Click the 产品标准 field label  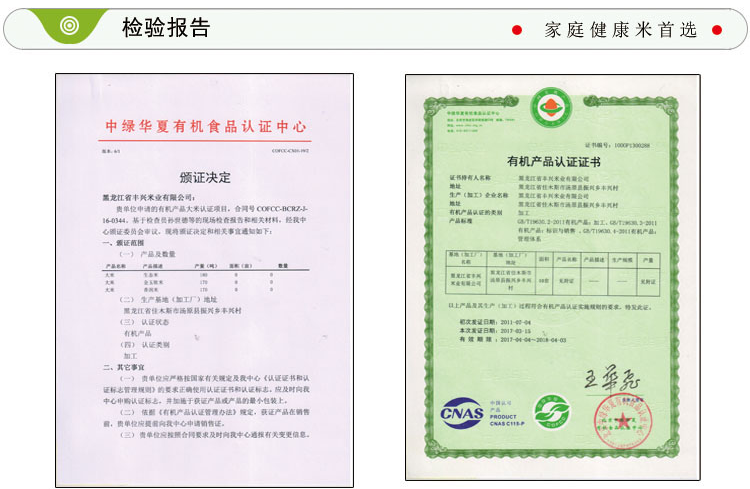[461, 221]
